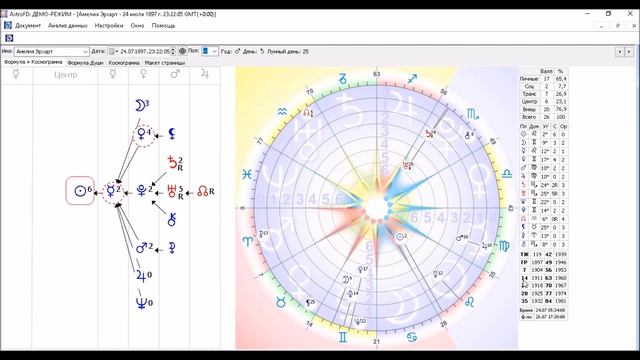Click the date and time input field
The width and height of the screenshot is (640, 360).
point(144,52)
